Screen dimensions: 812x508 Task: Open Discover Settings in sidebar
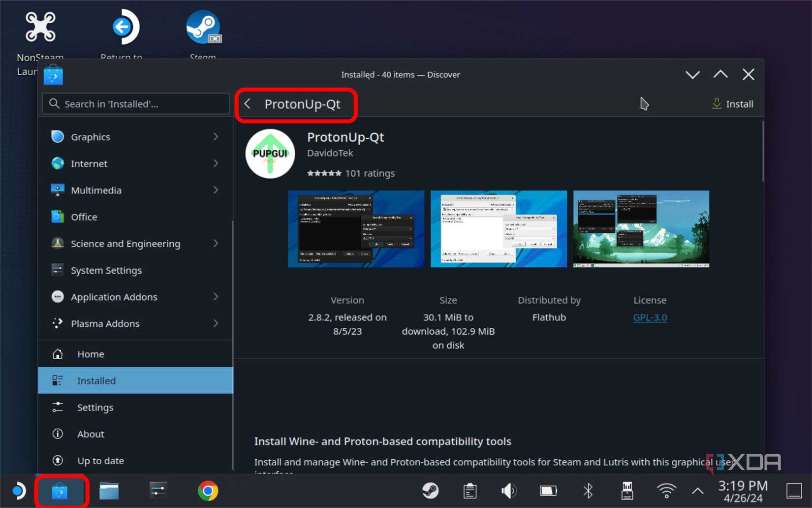pyautogui.click(x=135, y=407)
